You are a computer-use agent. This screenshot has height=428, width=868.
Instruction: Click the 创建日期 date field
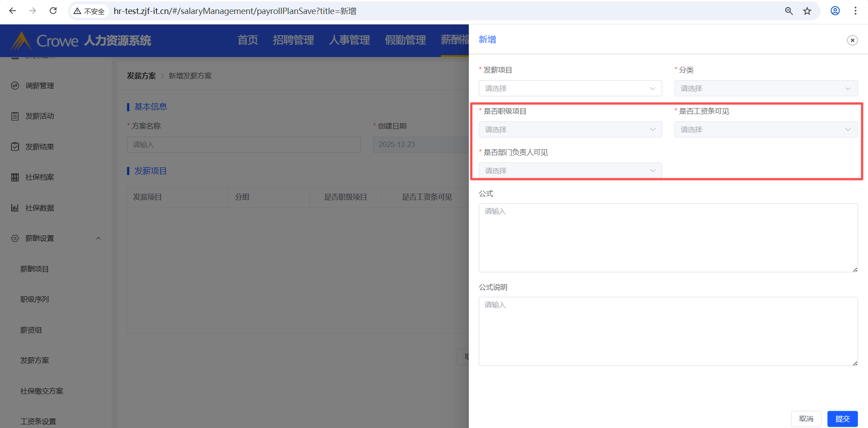coord(421,145)
